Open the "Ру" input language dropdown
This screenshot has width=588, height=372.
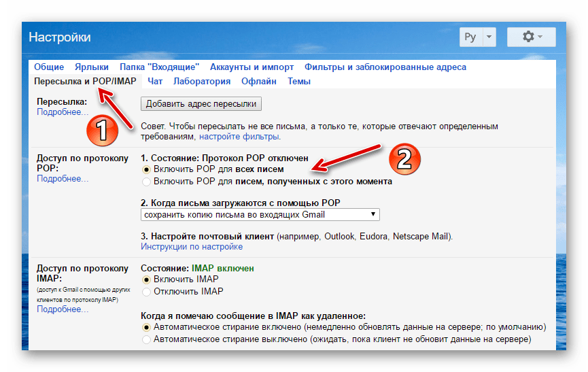point(479,37)
